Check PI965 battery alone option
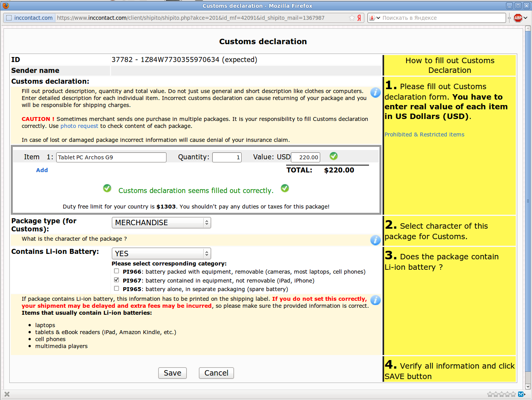Screen dimensions: 532x400 click(x=117, y=288)
